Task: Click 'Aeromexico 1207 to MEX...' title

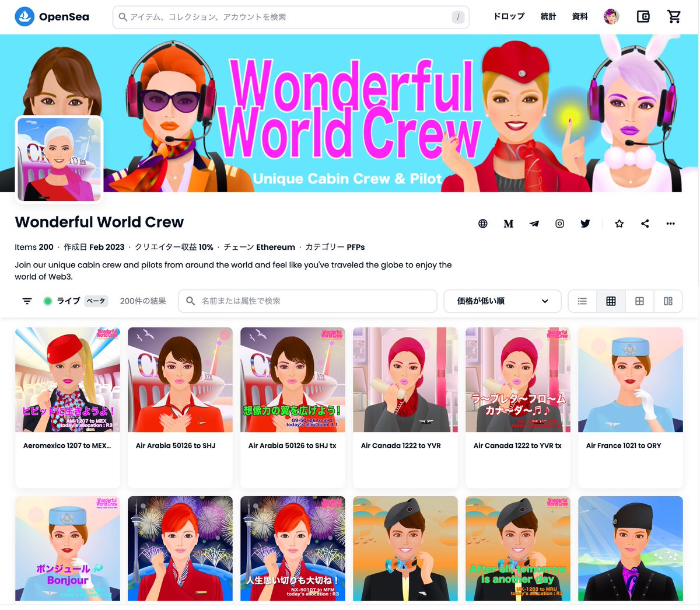Action: (67, 445)
